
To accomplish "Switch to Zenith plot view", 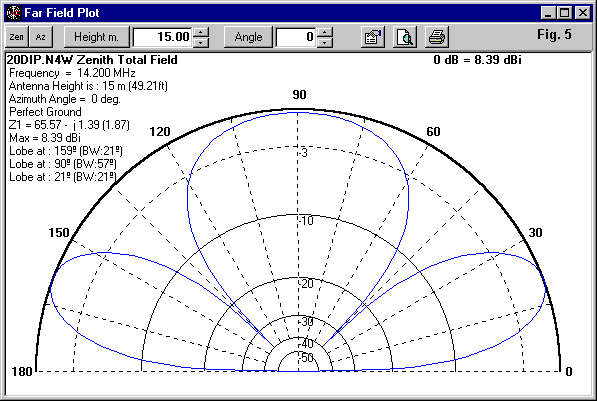I will (17, 37).
